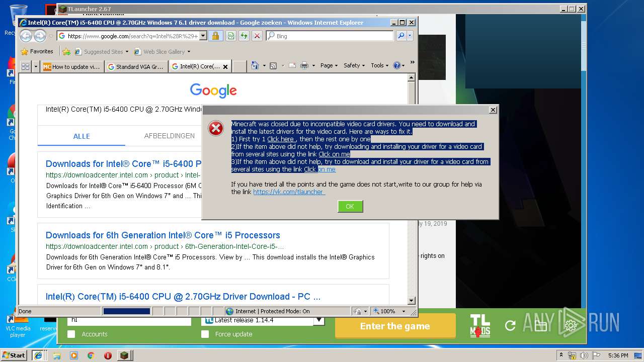Screen dimensions: 644x362
Task: Open Windows Explorer from the taskbar
Action: [x=56, y=355]
